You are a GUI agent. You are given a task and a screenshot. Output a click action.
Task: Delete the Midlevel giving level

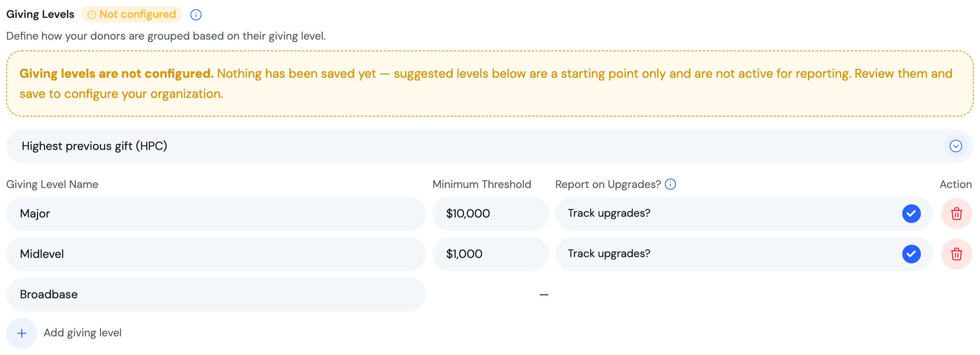tap(957, 254)
